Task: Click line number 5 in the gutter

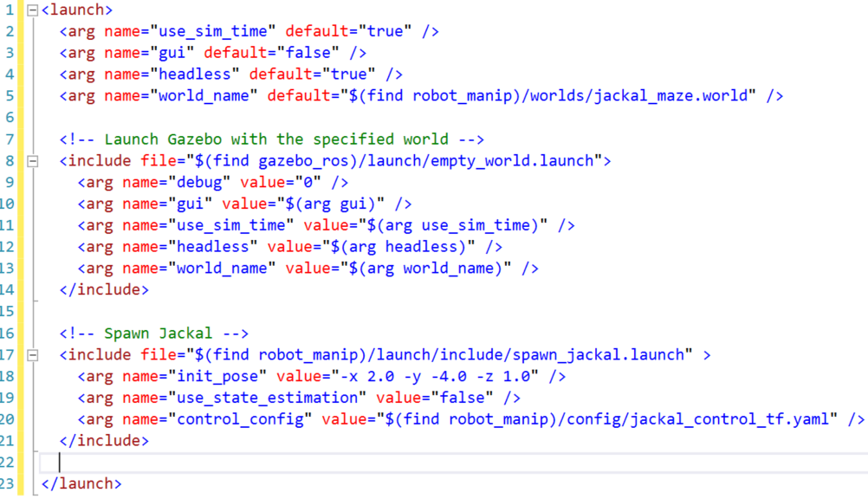Action: click(10, 95)
